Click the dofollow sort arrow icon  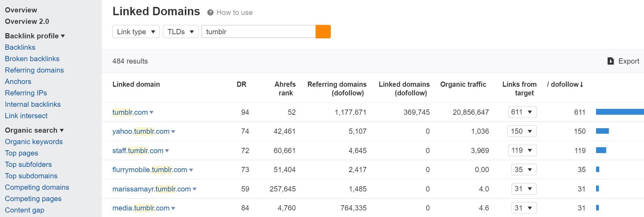[x=582, y=84]
